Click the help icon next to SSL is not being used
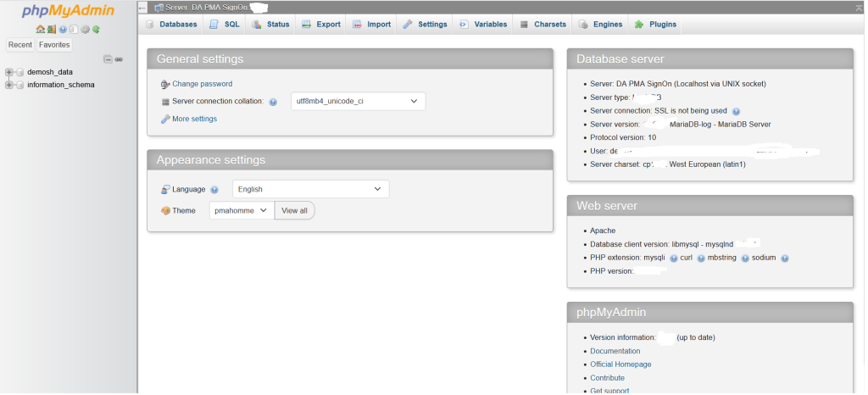The height and width of the screenshot is (395, 868). (x=737, y=111)
